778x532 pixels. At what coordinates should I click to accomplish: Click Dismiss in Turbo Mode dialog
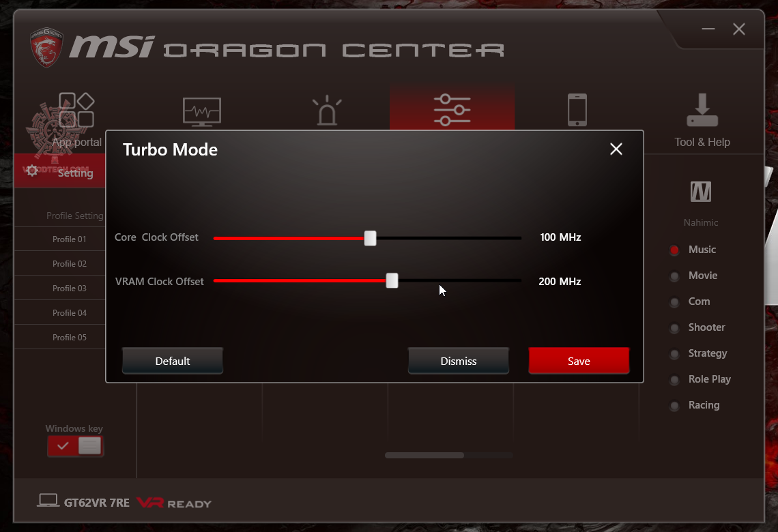point(458,360)
